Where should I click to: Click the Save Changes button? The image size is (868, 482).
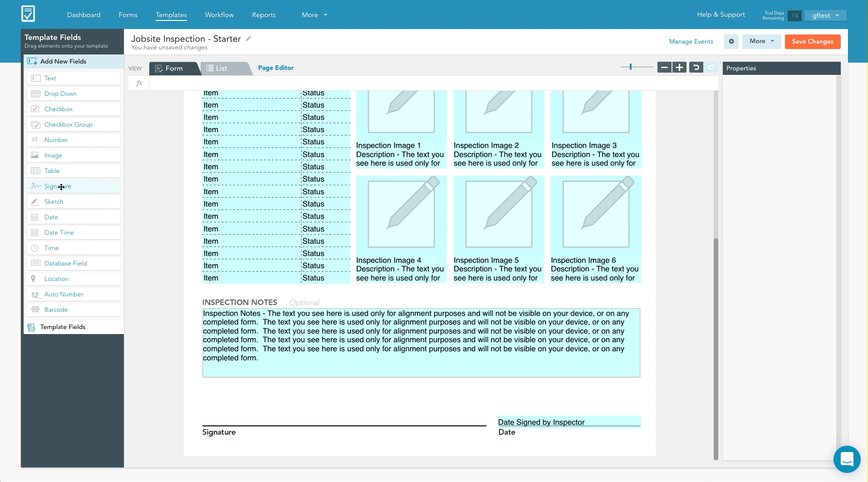tap(812, 41)
